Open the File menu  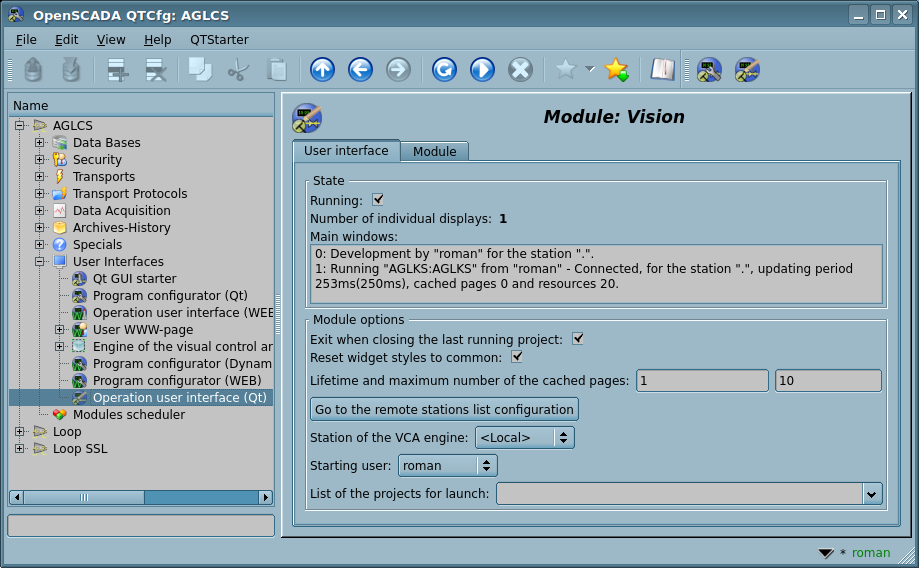26,39
